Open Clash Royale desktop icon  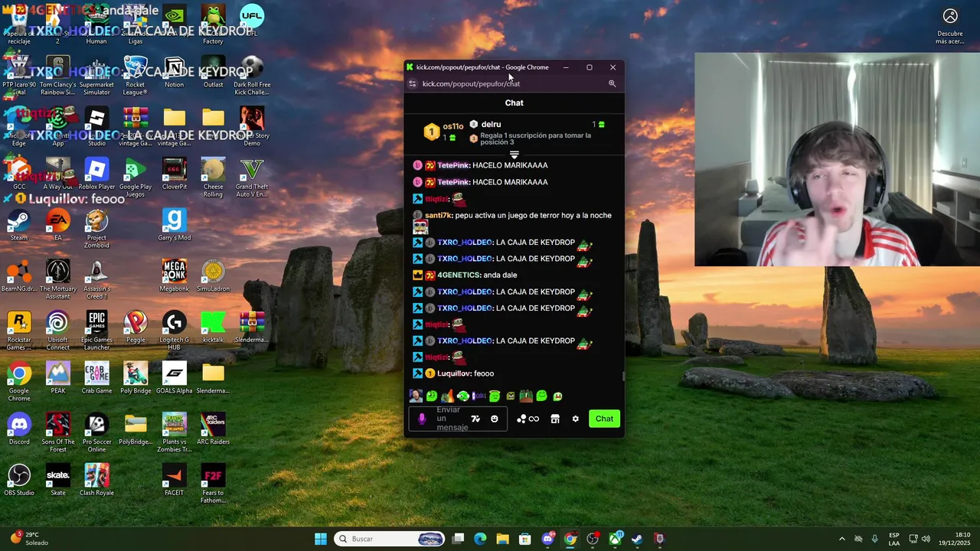[96, 481]
